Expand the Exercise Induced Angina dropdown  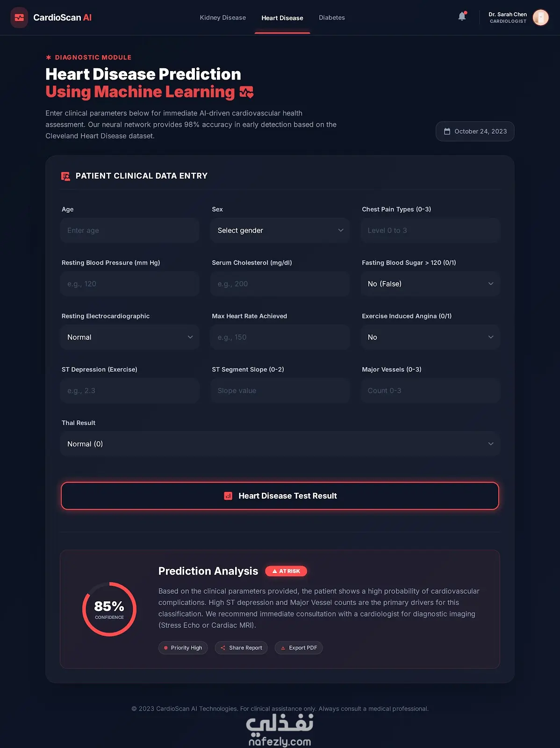[x=430, y=337]
